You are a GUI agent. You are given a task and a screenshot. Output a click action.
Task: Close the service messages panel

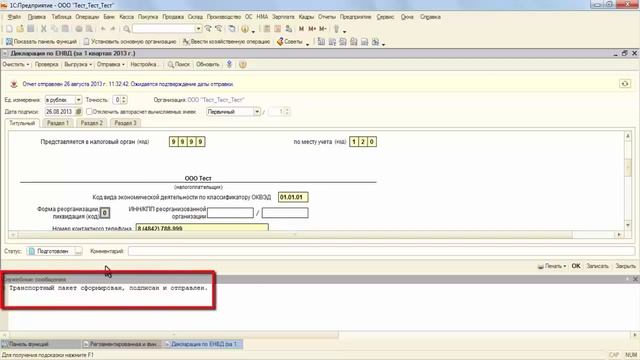[x=635, y=279]
